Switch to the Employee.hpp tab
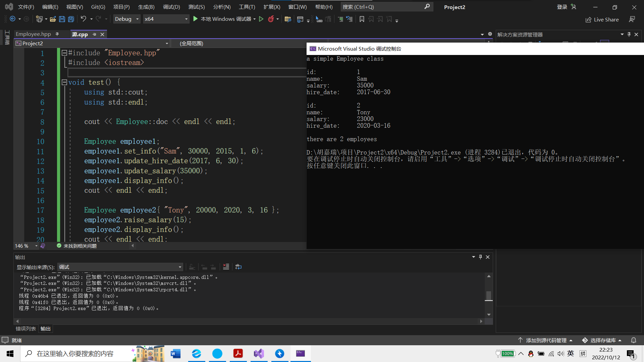 33,34
